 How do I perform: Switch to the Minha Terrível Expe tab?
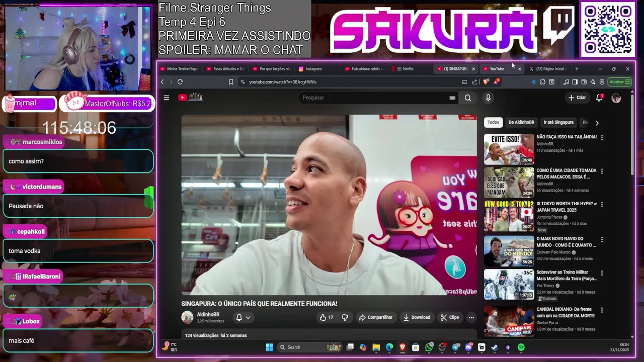point(180,69)
